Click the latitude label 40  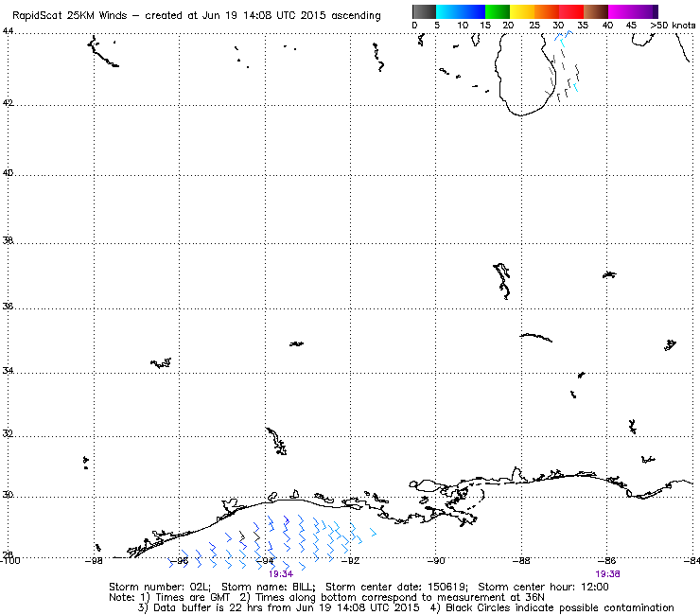pos(8,172)
